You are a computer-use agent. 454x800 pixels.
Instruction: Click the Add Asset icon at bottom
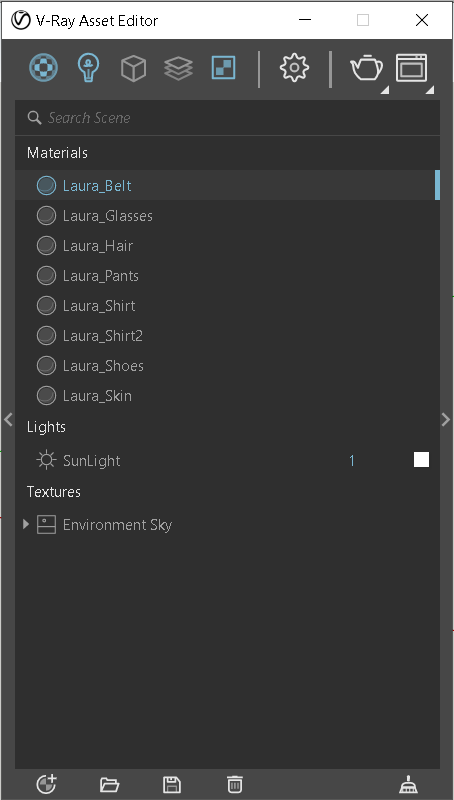point(46,784)
